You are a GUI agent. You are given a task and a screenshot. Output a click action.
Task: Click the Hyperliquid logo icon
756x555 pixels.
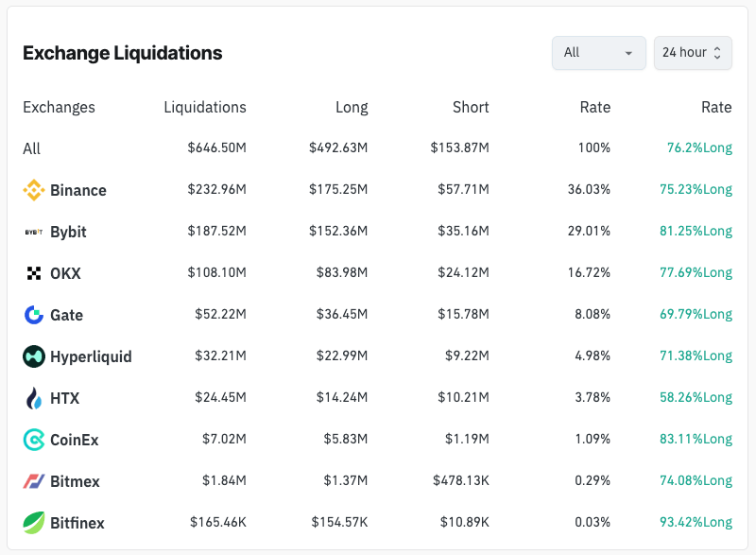click(x=33, y=356)
